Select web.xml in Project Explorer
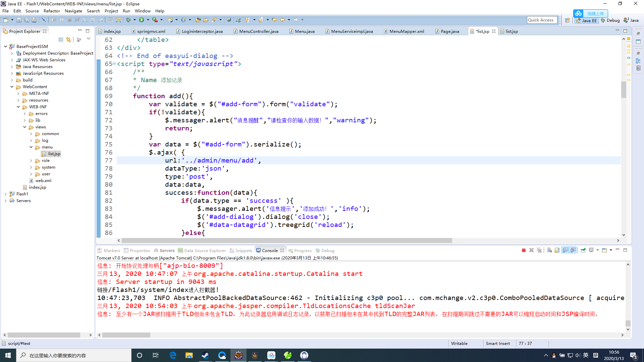This screenshot has width=644, height=362. pos(40,181)
